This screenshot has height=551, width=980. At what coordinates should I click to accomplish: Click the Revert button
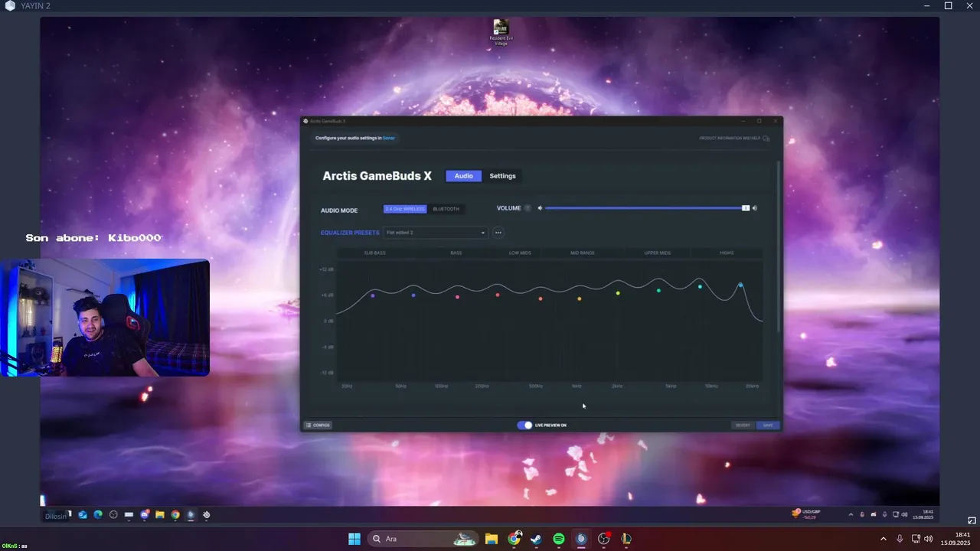(x=743, y=425)
